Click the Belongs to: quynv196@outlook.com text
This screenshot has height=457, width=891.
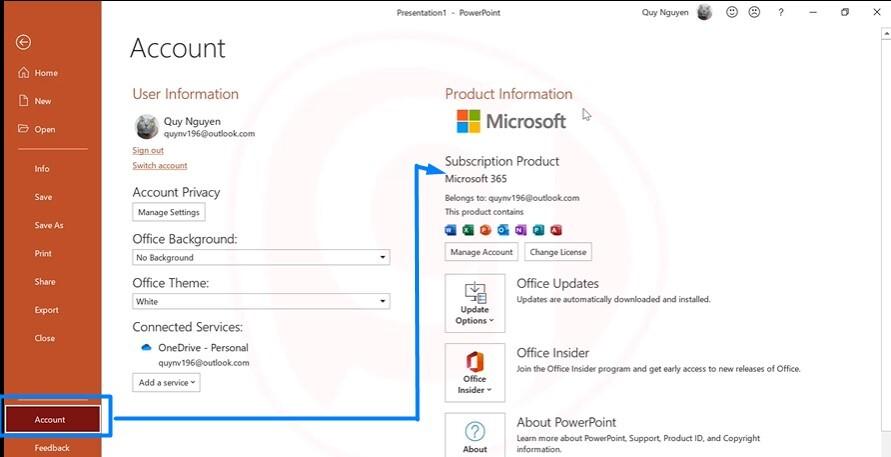tap(512, 198)
